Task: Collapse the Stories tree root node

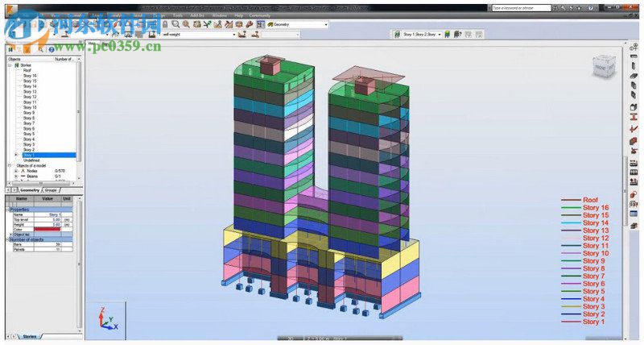Action: point(10,65)
